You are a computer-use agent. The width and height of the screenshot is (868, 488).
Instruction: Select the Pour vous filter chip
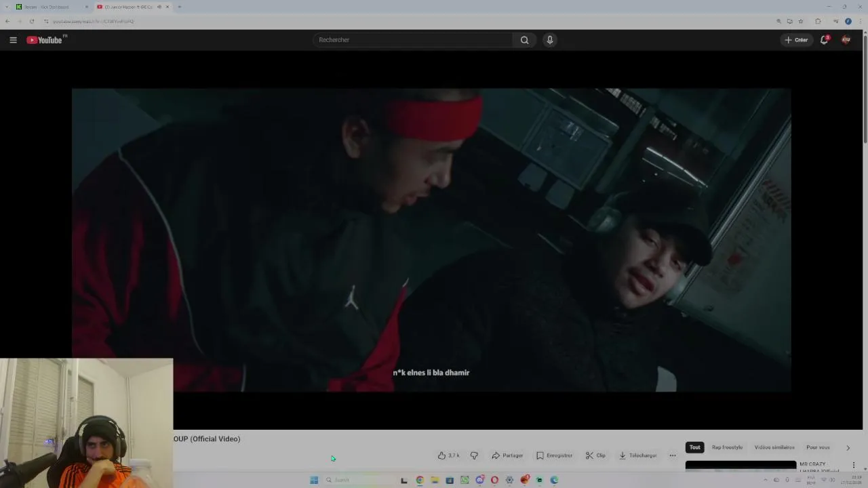pos(818,447)
